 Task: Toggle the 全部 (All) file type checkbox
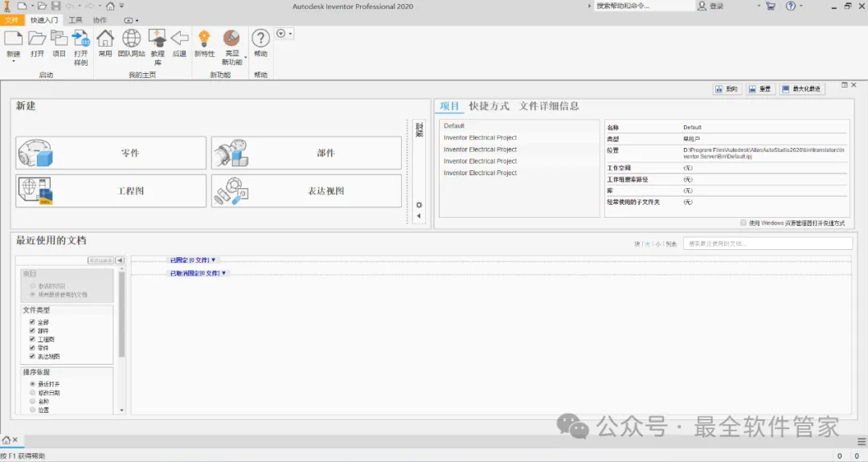pos(32,322)
